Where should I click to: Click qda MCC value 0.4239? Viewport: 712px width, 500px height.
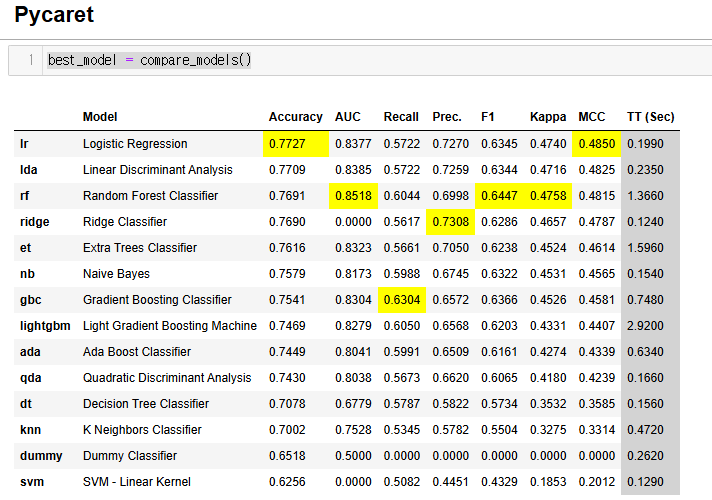[x=597, y=378]
